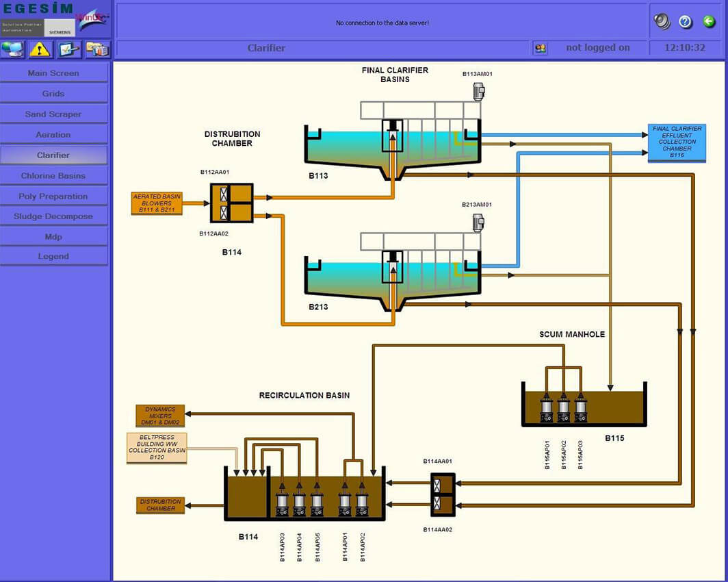
Task: Go to the Aeration page
Action: (x=53, y=135)
